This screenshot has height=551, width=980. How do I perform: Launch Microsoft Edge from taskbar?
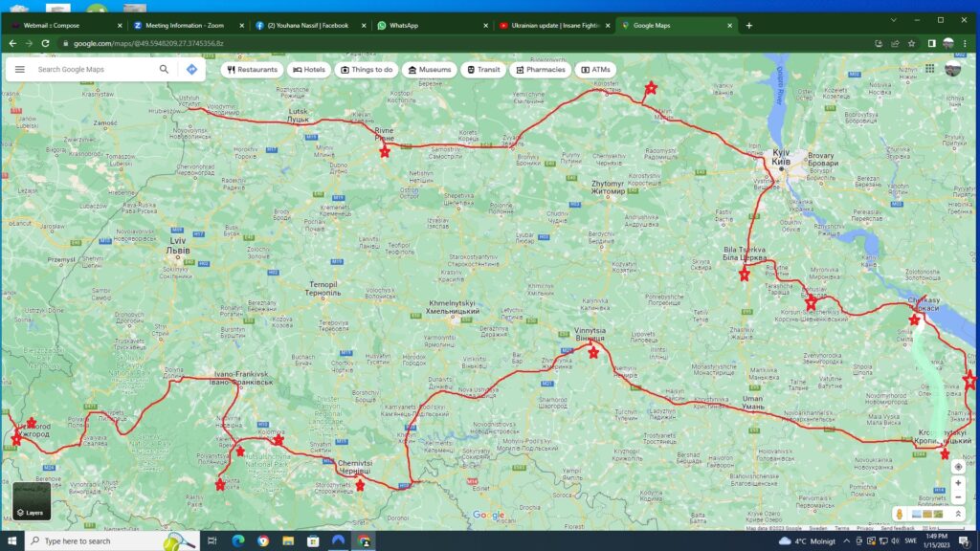[x=237, y=541]
